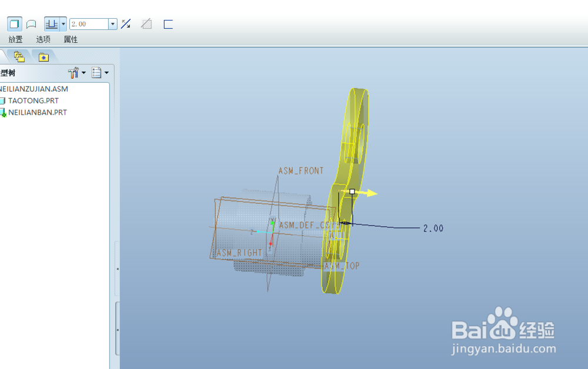This screenshot has width=588, height=369.
Task: Select NEILIANBAN.PRT in the model tree
Action: tap(38, 112)
